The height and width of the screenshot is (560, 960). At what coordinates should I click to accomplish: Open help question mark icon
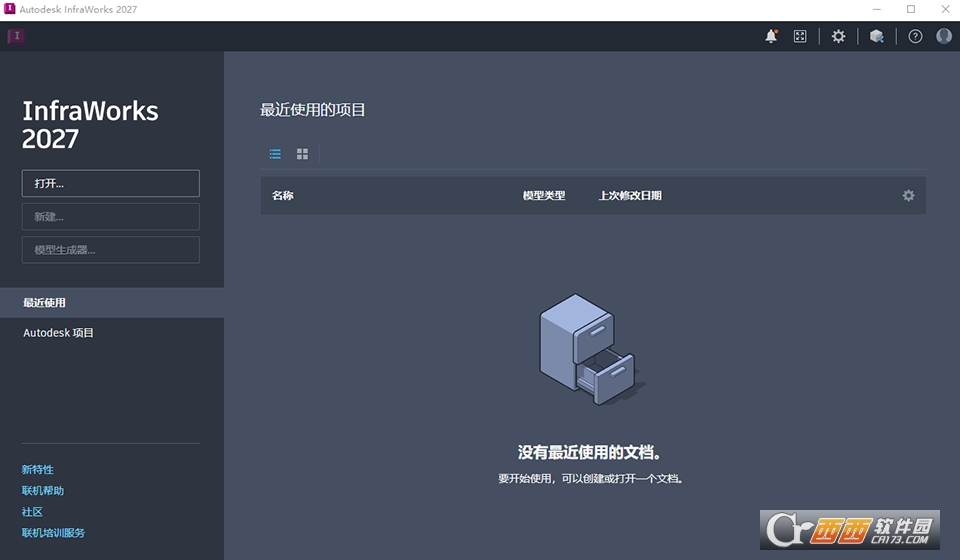click(x=915, y=36)
